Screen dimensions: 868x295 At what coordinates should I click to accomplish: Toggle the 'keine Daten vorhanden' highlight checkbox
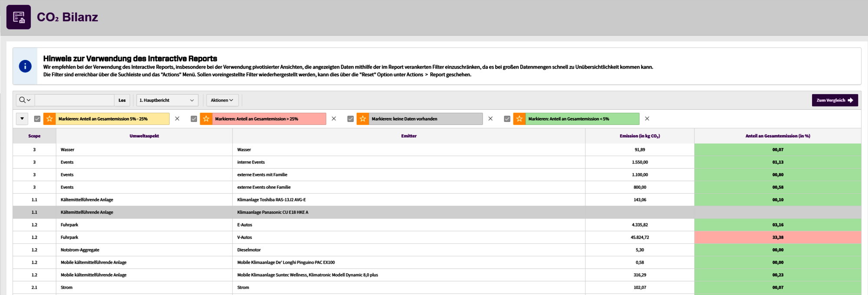click(x=351, y=119)
